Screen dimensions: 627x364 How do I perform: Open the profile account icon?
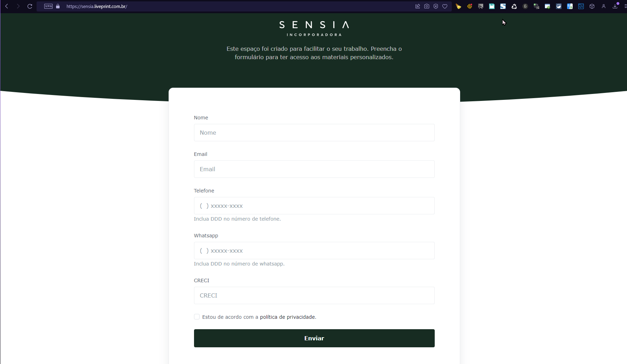coord(604,6)
